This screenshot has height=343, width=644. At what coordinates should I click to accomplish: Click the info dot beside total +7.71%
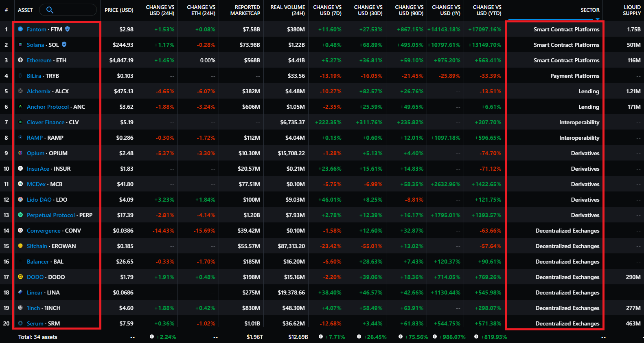pos(321,337)
